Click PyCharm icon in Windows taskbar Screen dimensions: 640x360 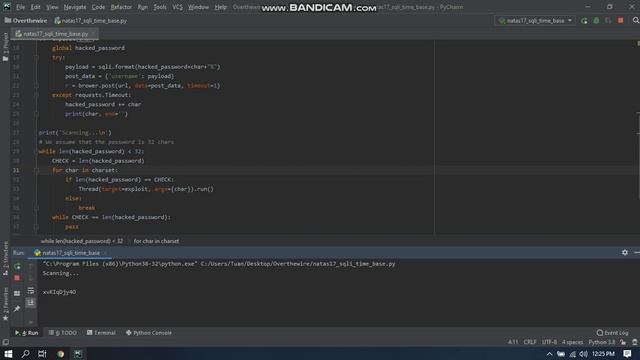[x=78, y=353]
